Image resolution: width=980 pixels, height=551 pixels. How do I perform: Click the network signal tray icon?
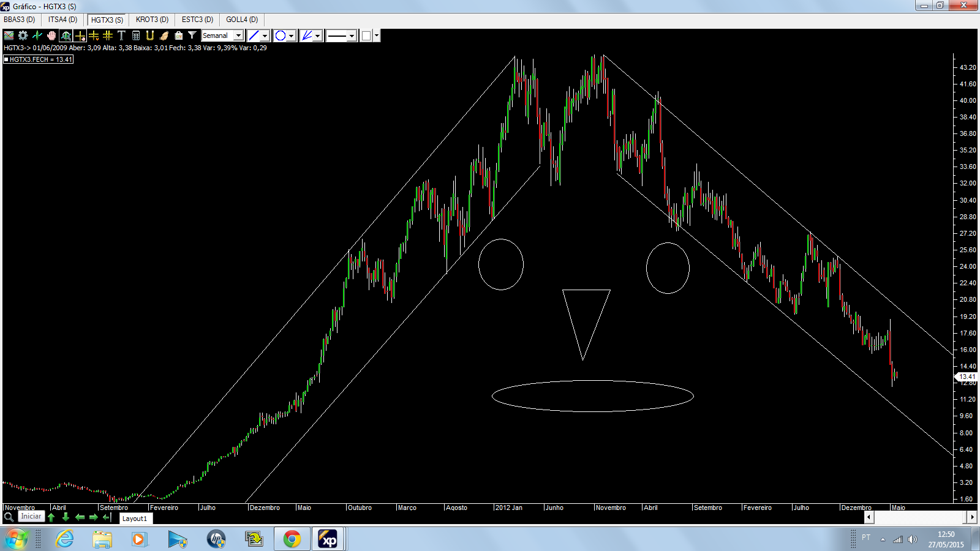point(898,539)
